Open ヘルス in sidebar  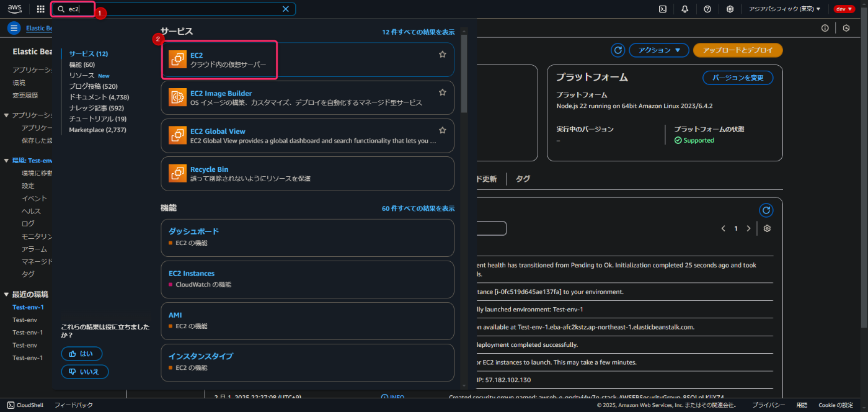[x=31, y=211]
